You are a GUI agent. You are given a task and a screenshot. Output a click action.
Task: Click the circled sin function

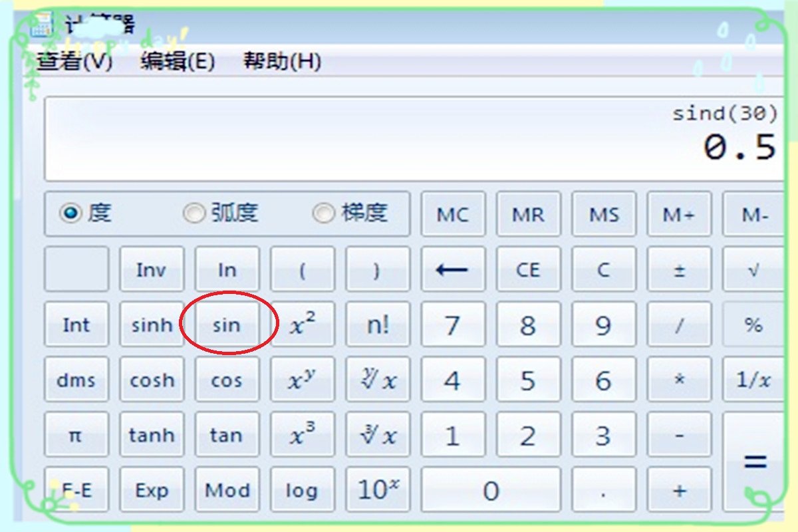[227, 325]
